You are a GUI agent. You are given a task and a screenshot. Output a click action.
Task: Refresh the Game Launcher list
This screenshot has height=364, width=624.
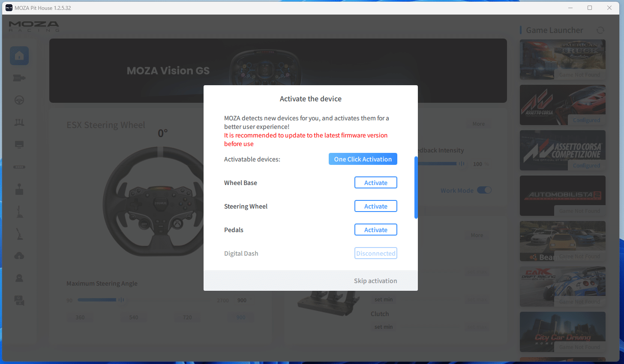pyautogui.click(x=600, y=30)
